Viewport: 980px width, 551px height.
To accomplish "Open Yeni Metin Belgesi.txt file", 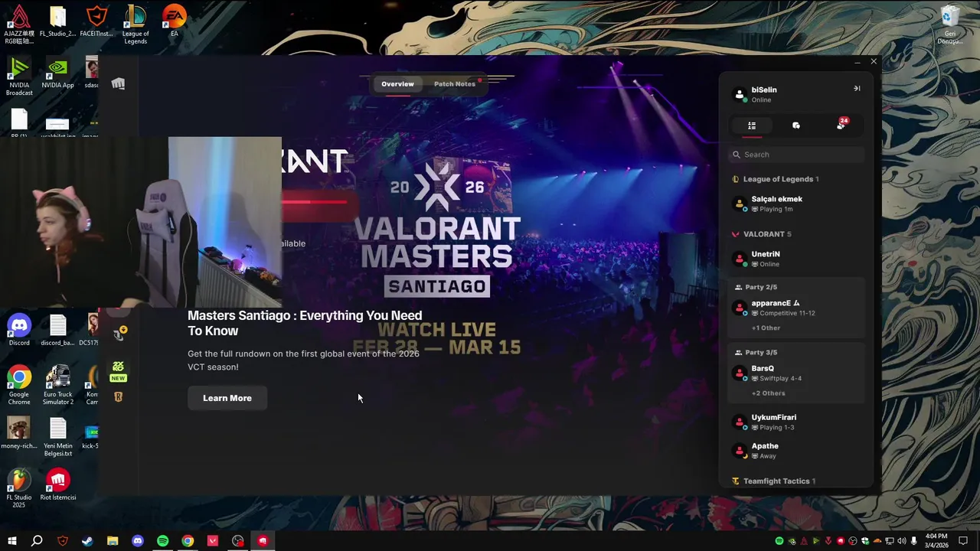I will point(58,437).
